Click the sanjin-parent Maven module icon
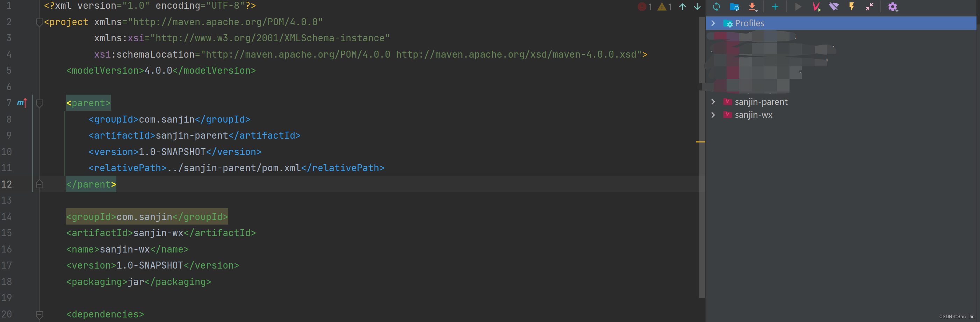980x322 pixels. click(x=727, y=102)
